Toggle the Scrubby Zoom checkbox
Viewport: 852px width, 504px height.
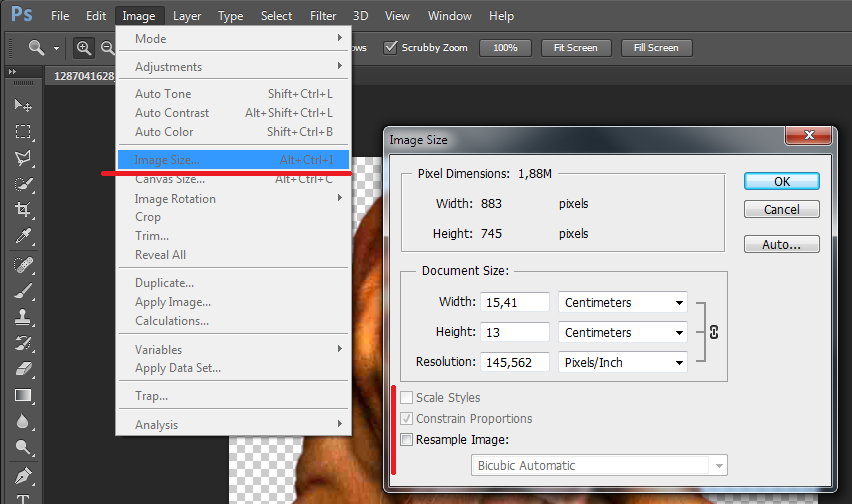coord(391,48)
